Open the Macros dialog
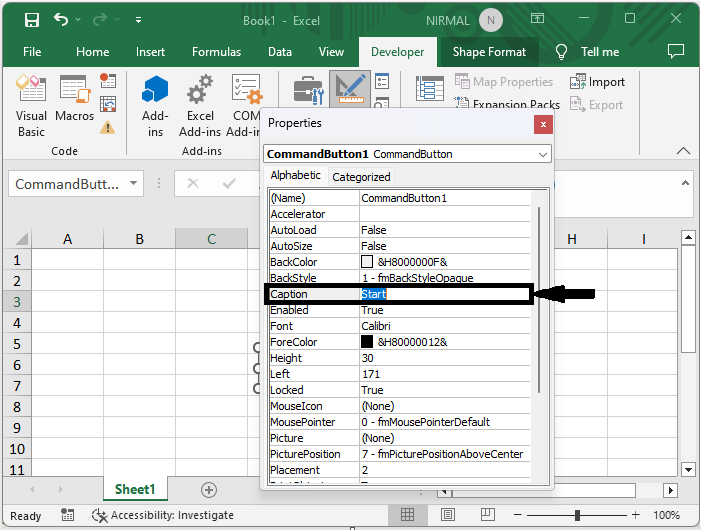 [x=75, y=98]
